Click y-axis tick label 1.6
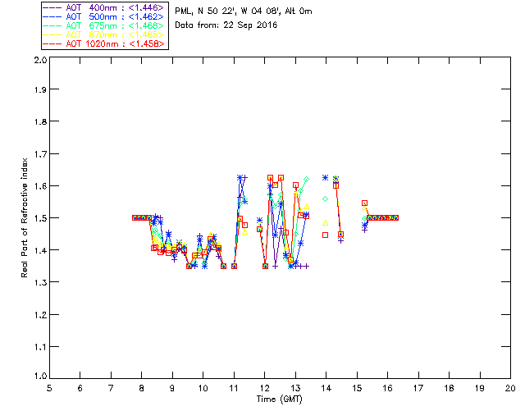Image resolution: width=525 pixels, height=420 pixels. click(x=40, y=186)
